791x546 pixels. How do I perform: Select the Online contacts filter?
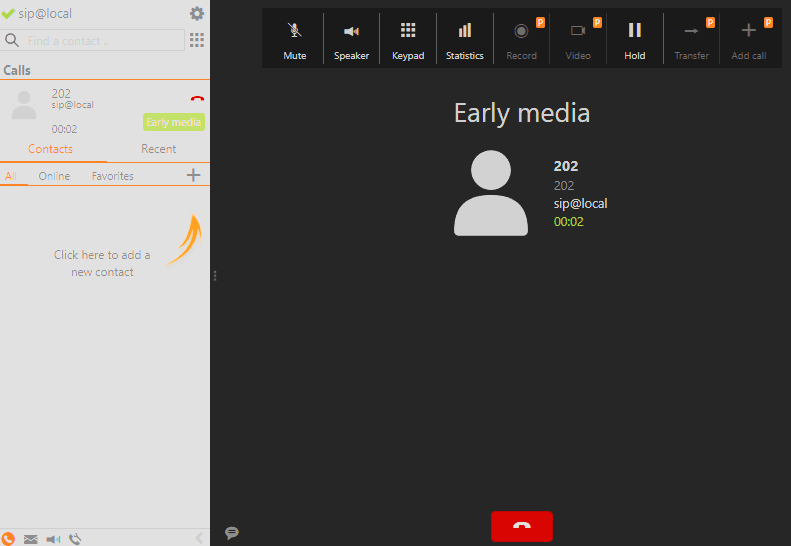pos(54,176)
